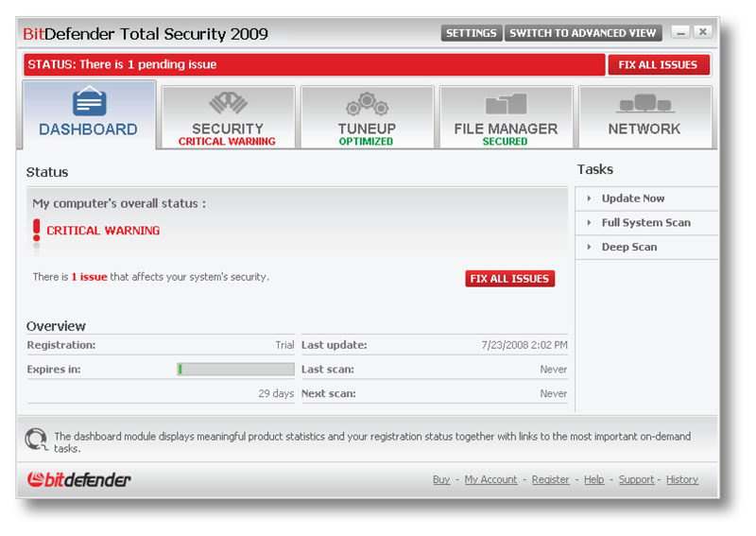Open the Buy link
Image resolution: width=756 pixels, height=536 pixels.
pyautogui.click(x=441, y=479)
